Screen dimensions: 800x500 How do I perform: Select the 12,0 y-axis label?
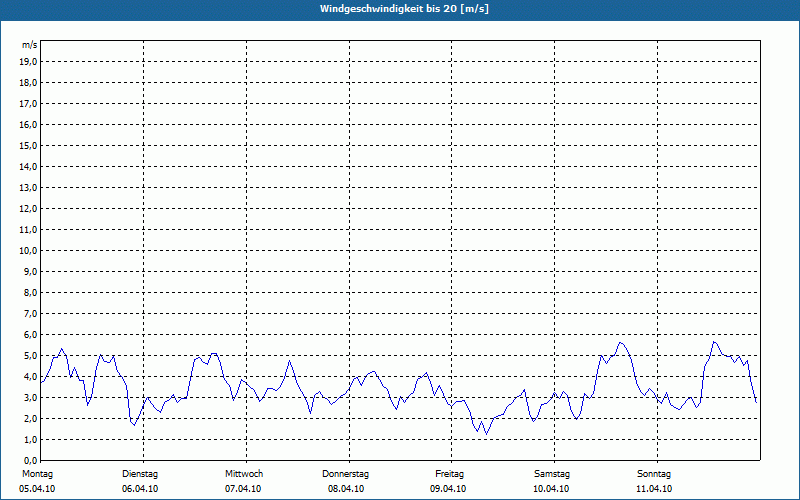[28, 209]
